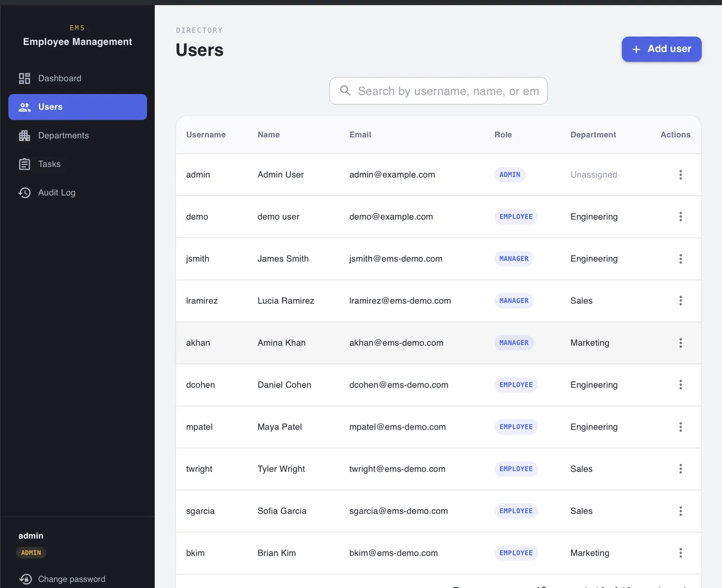Screen dimensions: 722x588
Task: Go to the Dashboard page
Action: point(77,78)
